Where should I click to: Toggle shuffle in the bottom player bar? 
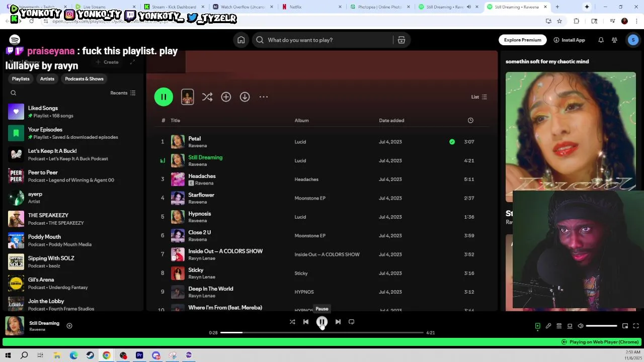click(x=292, y=322)
